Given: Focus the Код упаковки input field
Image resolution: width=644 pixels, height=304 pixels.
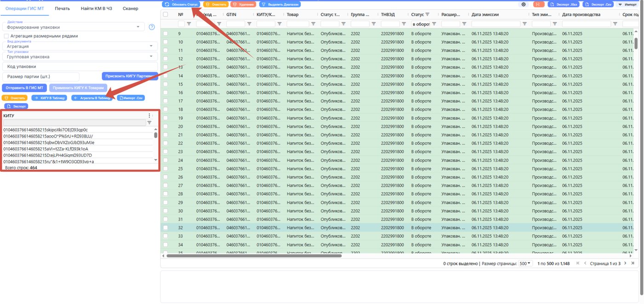Looking at the screenshot, I should (80, 67).
